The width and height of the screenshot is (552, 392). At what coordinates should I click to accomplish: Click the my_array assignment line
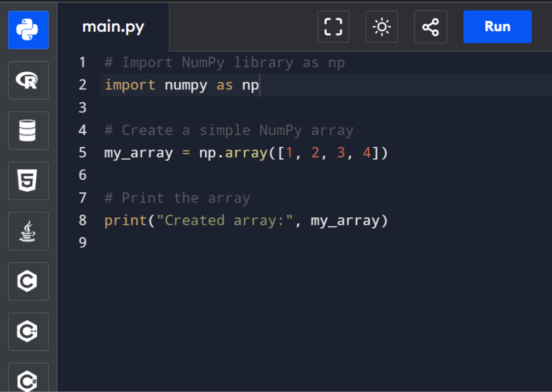click(246, 152)
